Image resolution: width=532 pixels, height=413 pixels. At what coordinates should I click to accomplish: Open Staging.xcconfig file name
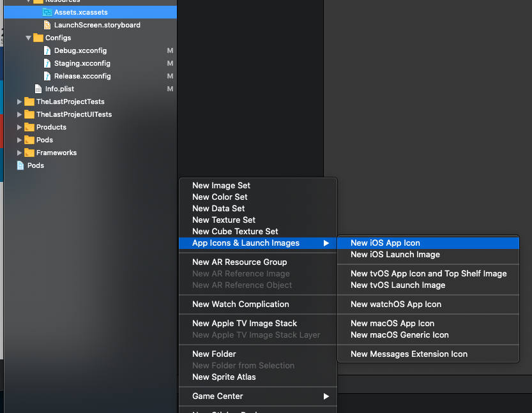(x=82, y=63)
